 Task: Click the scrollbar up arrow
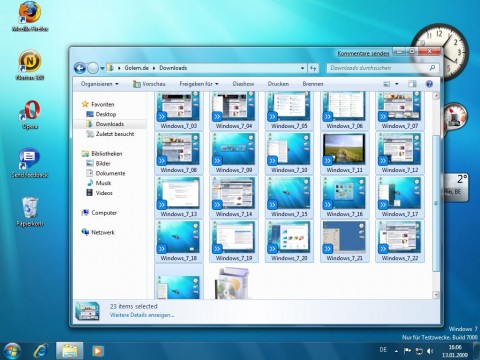436,96
